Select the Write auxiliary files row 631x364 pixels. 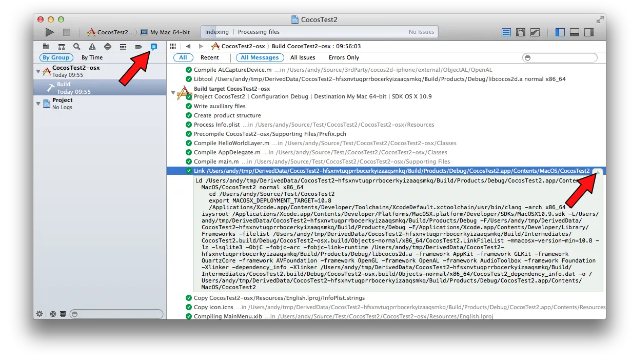click(386, 106)
